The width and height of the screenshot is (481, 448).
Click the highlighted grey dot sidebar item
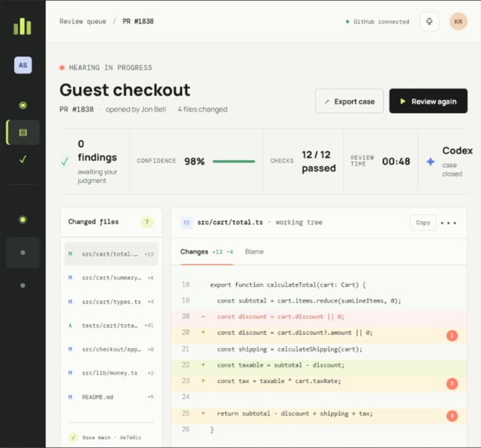tap(23, 253)
